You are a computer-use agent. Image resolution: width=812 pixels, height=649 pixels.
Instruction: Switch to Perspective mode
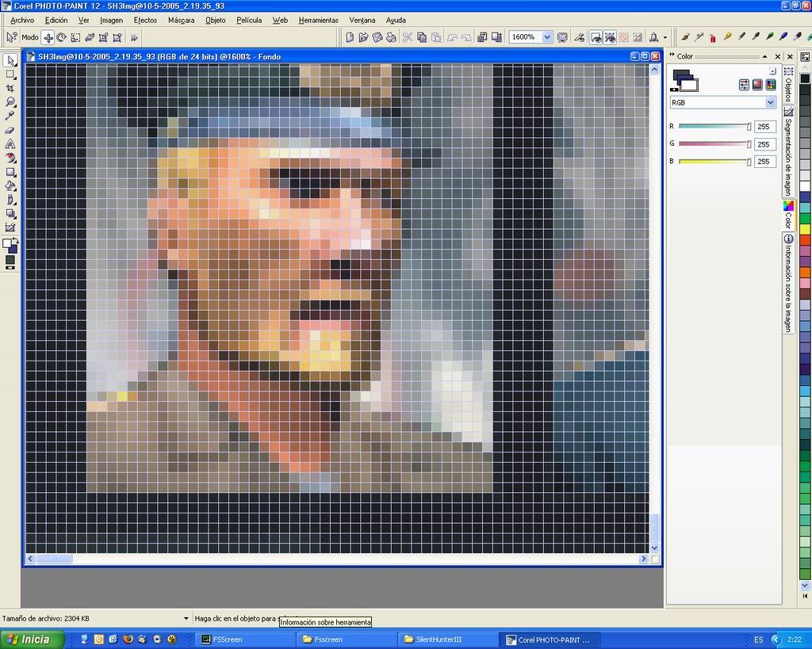click(117, 37)
